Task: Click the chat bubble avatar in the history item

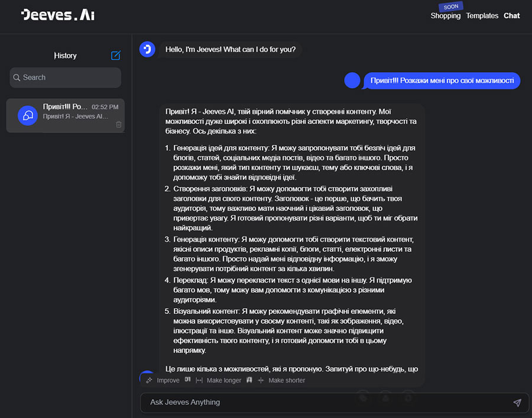Action: (x=27, y=115)
